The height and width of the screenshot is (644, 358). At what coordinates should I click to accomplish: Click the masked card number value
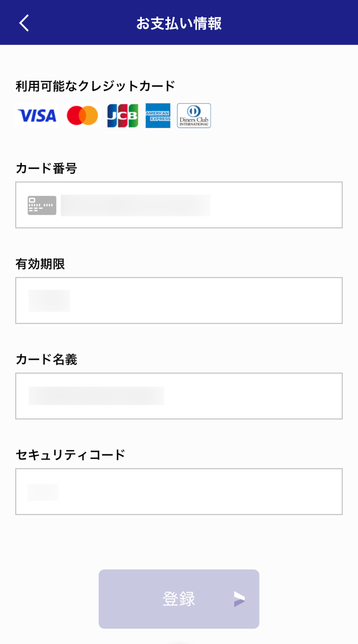[x=135, y=205]
